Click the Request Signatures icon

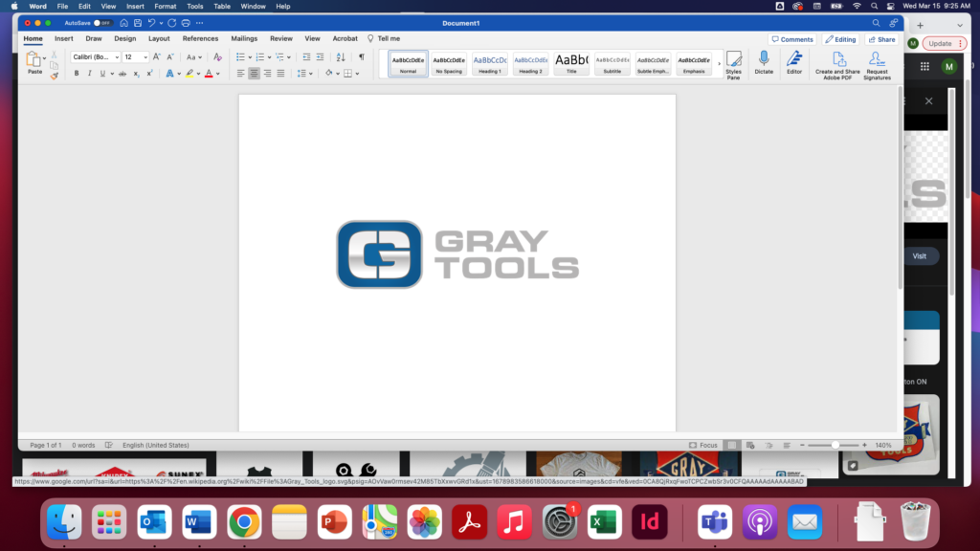coord(877,64)
